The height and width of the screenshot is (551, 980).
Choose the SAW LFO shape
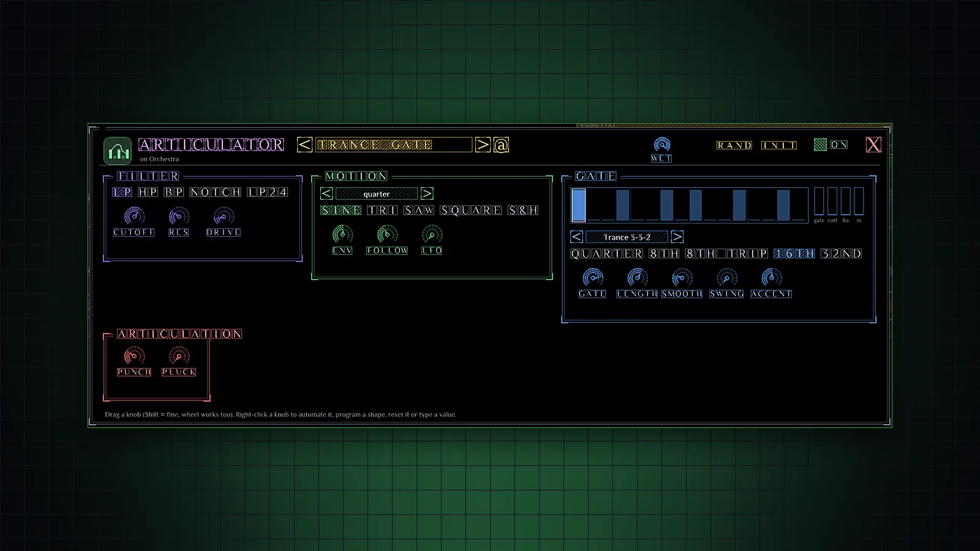click(x=420, y=211)
